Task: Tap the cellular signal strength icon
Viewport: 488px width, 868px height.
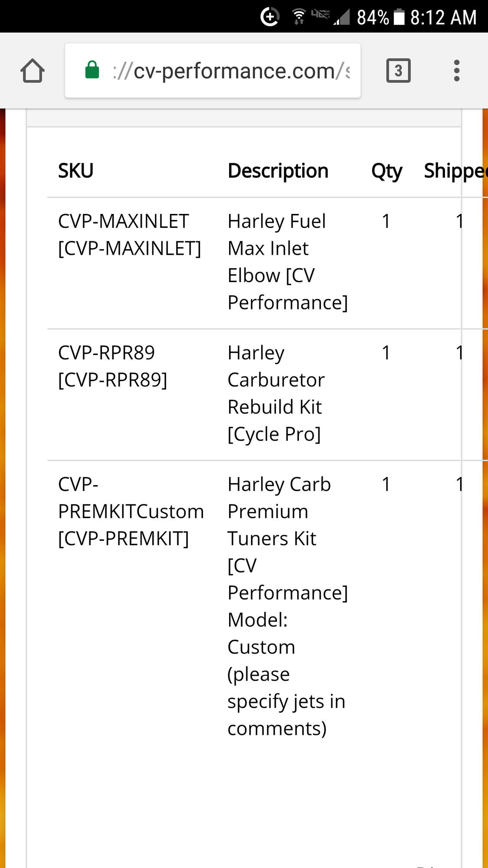Action: point(342,17)
